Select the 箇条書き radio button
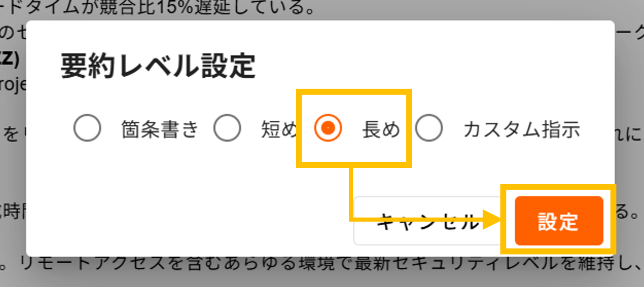This screenshot has width=644, height=287. tap(87, 128)
